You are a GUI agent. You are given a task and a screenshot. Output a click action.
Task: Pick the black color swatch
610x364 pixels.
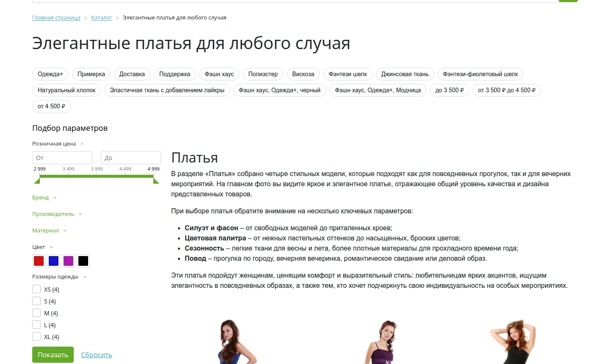[x=83, y=261]
